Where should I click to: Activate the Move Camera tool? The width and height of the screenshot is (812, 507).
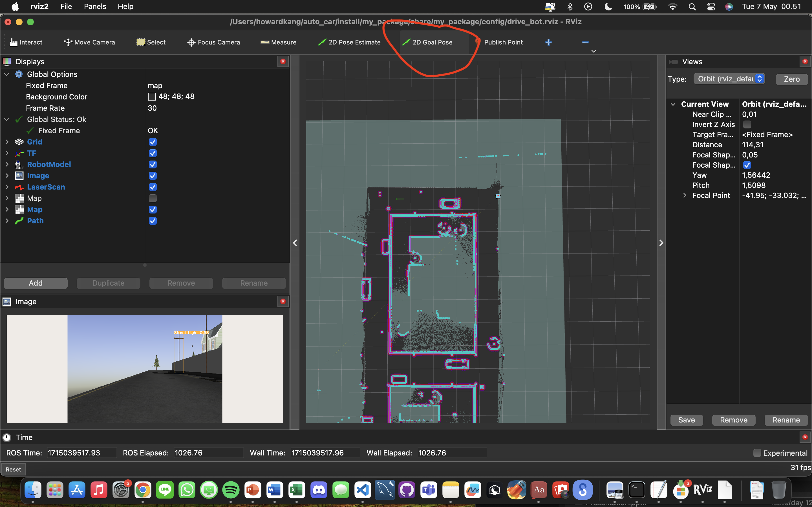[x=89, y=42]
